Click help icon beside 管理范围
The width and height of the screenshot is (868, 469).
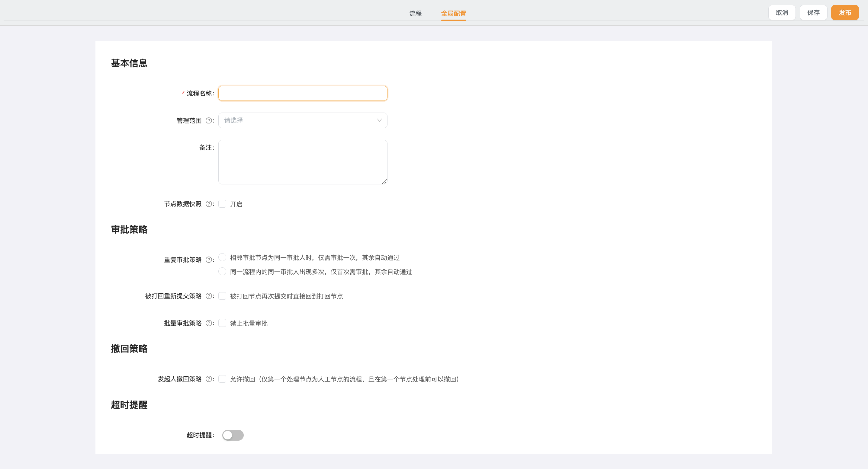point(209,120)
